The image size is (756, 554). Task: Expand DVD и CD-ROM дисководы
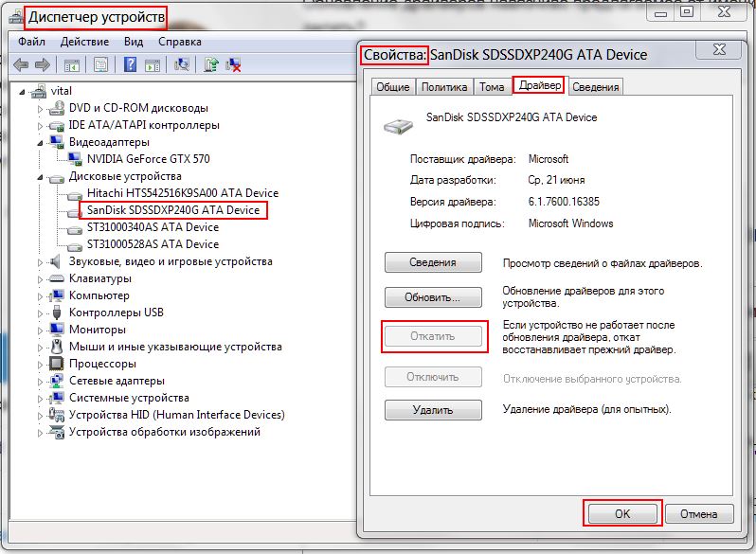pyautogui.click(x=40, y=109)
